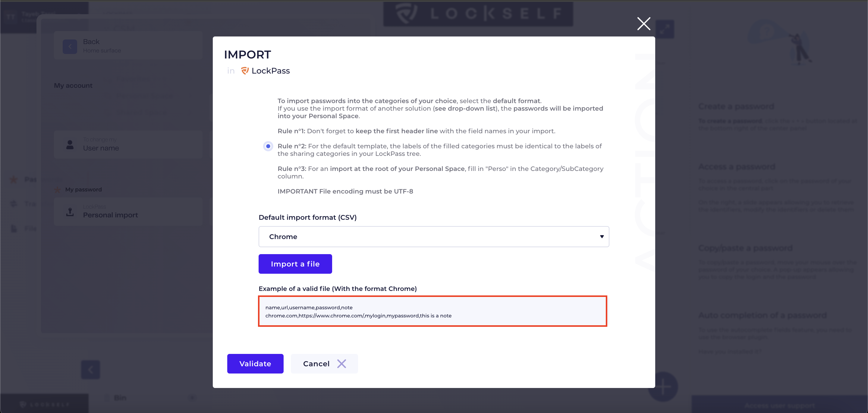Click the Cancel button
The height and width of the screenshot is (413, 868).
pos(324,364)
